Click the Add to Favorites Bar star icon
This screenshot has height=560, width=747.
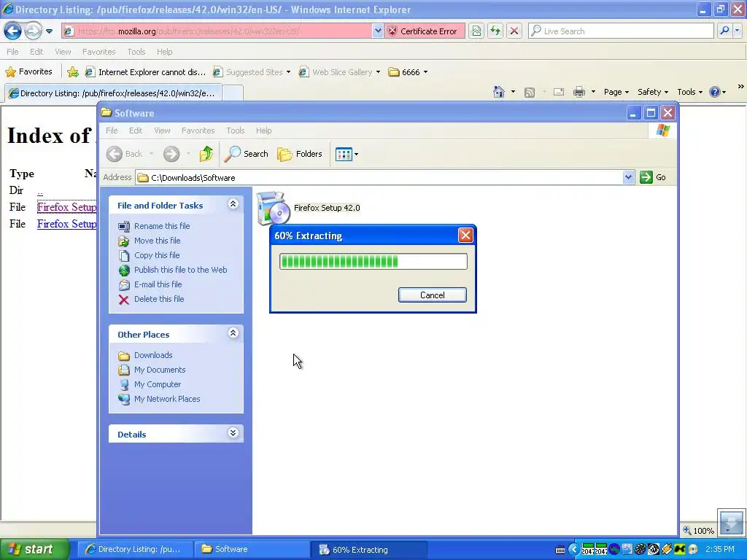pyautogui.click(x=73, y=72)
